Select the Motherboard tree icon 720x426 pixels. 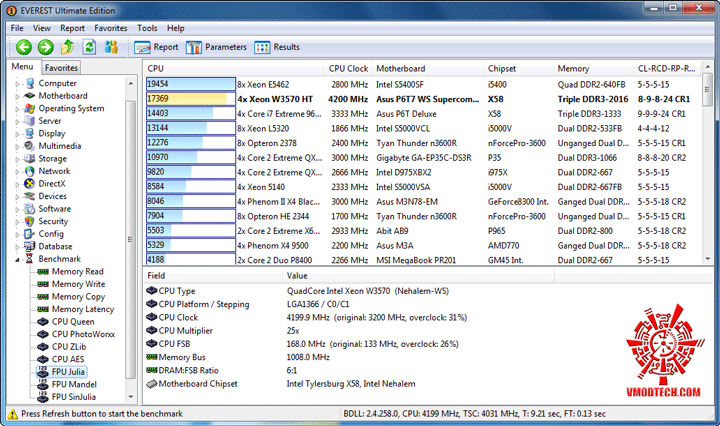(x=30, y=95)
